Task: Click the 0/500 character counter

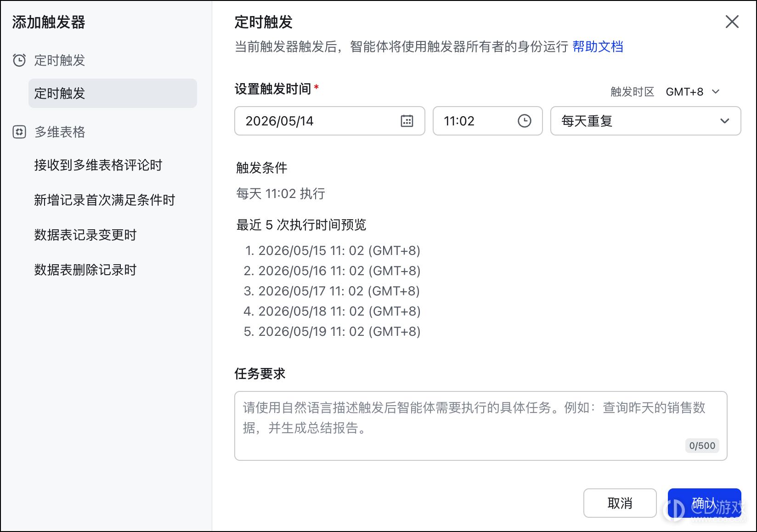Action: 702,446
